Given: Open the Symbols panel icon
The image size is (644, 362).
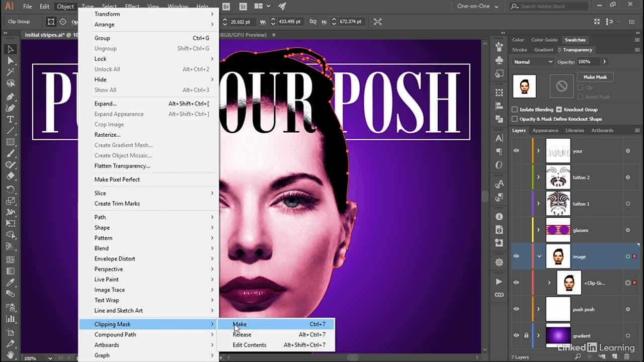Looking at the screenshot, I should 499,60.
